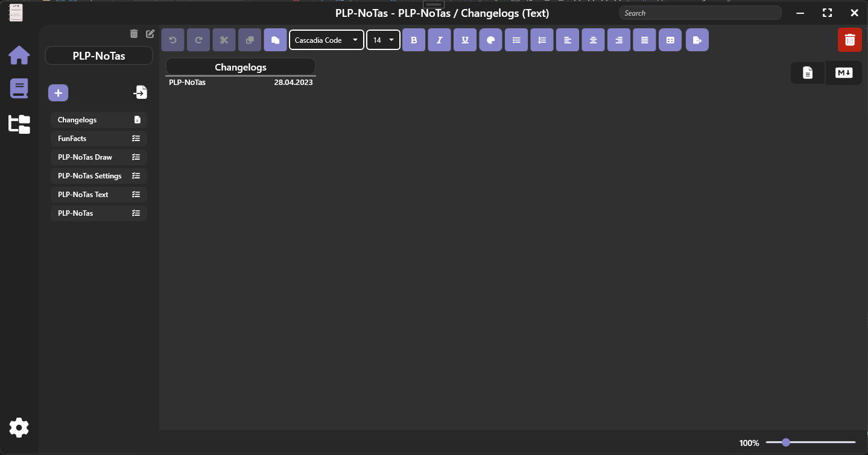868x455 pixels.
Task: Delete the note using the red trash button
Action: (x=849, y=39)
